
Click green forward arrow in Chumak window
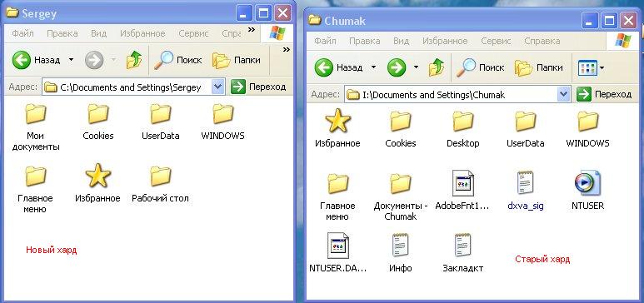[397, 67]
